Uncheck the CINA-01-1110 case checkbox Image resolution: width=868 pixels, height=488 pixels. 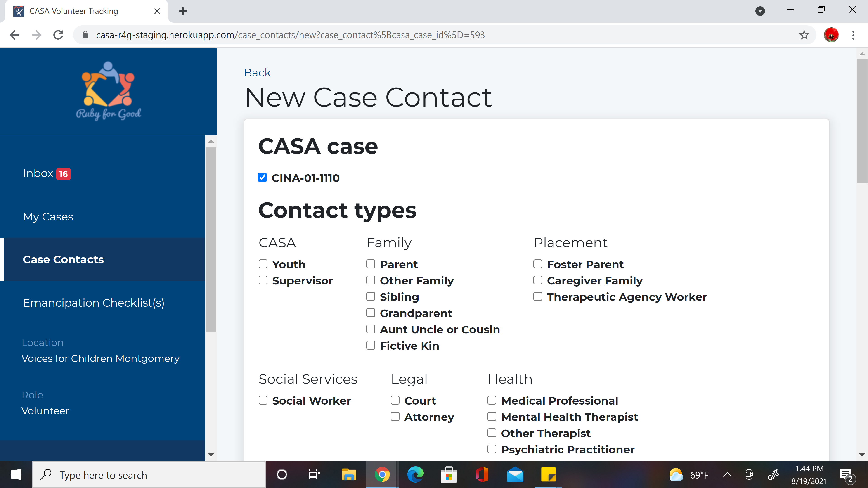(x=263, y=178)
